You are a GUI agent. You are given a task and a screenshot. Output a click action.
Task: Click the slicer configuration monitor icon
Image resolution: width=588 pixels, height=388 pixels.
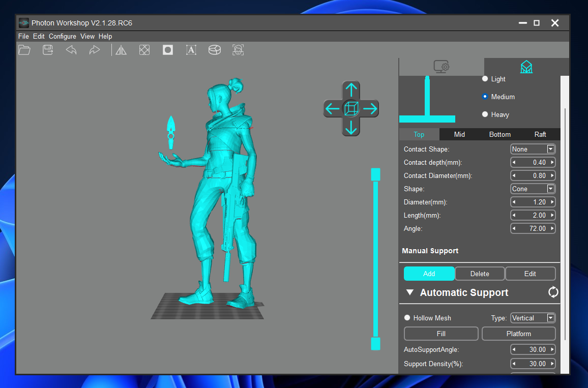pyautogui.click(x=441, y=66)
